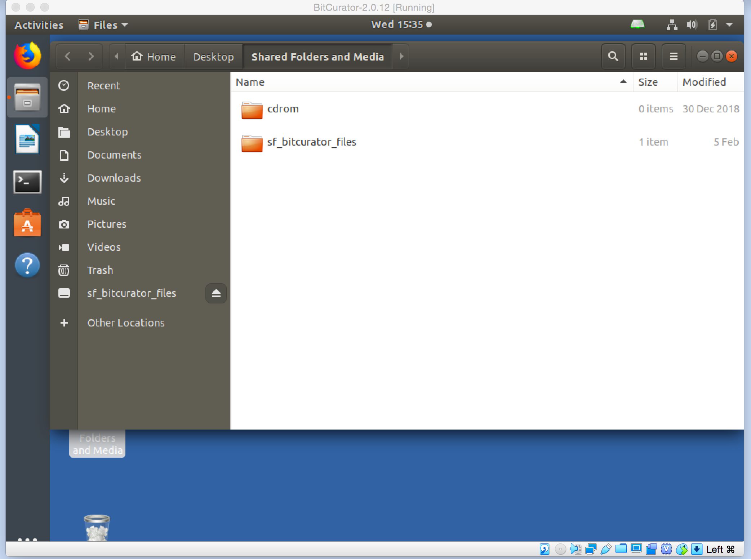Image resolution: width=751 pixels, height=560 pixels.
Task: Open the Software Center icon
Action: (27, 224)
